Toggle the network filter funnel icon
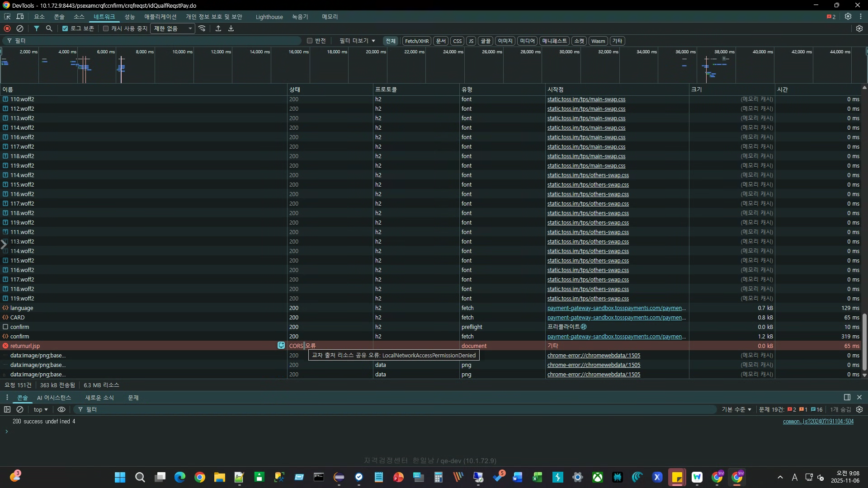Screen dimensions: 868x488 37,28
